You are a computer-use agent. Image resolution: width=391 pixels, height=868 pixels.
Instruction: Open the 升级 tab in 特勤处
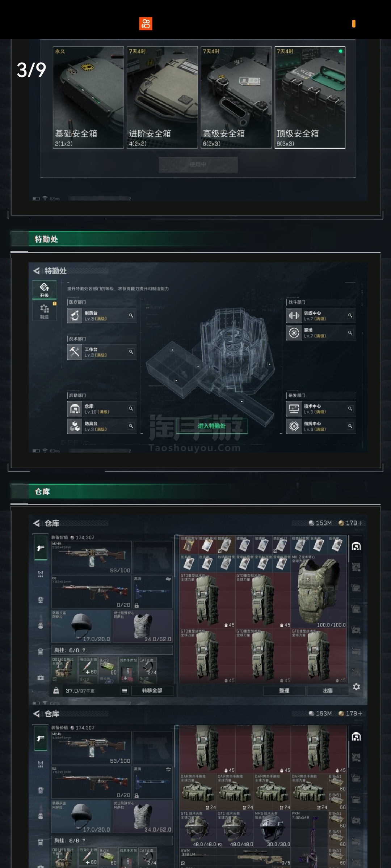pyautogui.click(x=44, y=290)
